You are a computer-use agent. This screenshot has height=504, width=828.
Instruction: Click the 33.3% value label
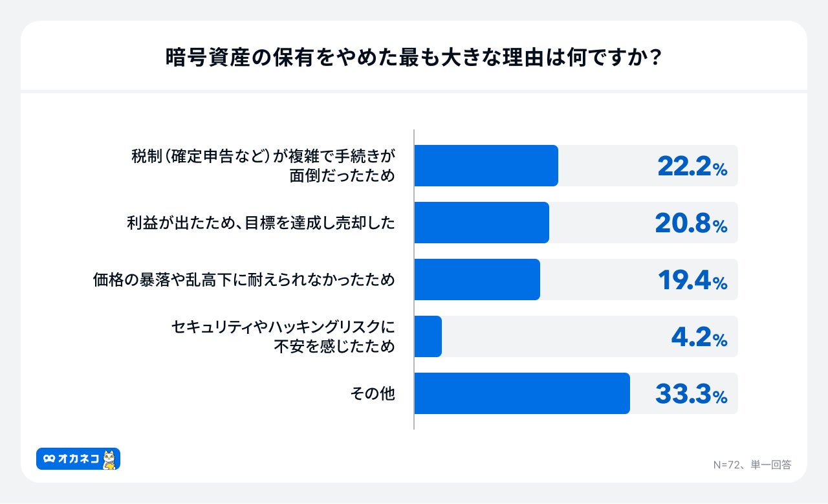[691, 395]
